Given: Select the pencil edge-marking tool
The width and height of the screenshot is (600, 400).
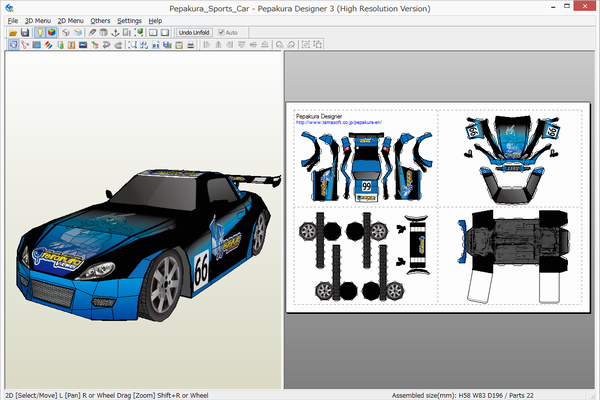Looking at the screenshot, I should [92, 33].
